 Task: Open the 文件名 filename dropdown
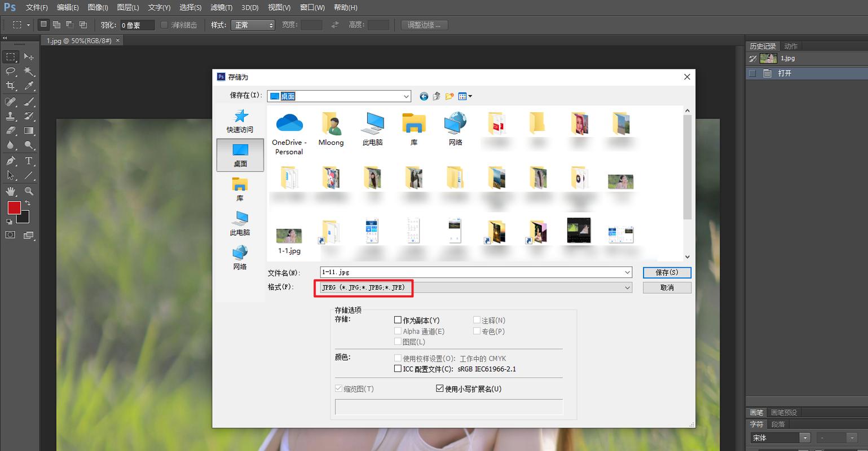click(x=627, y=272)
